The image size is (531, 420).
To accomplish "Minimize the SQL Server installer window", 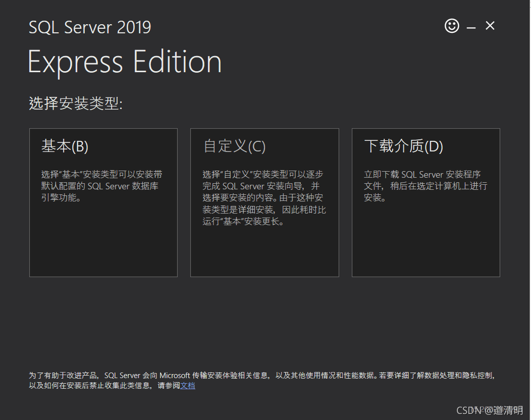I will [471, 27].
